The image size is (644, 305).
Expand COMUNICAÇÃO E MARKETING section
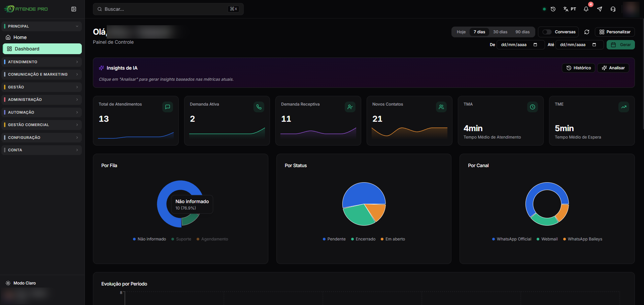click(x=42, y=74)
